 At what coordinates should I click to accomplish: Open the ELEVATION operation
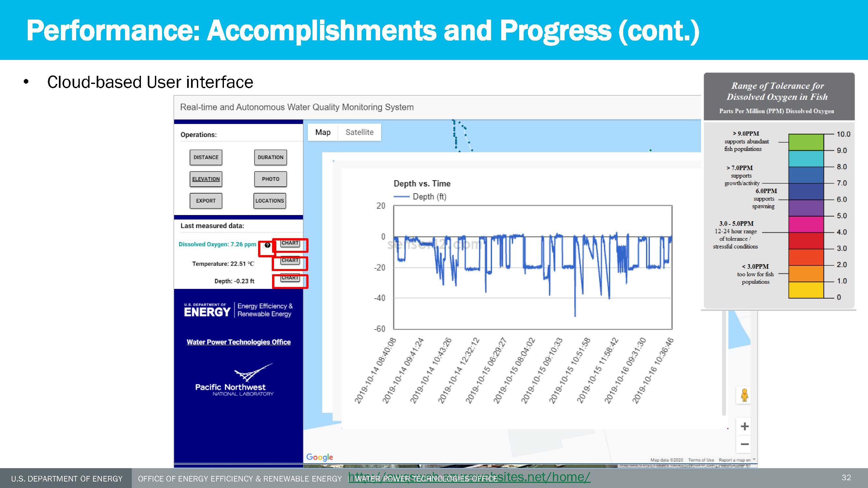[206, 179]
